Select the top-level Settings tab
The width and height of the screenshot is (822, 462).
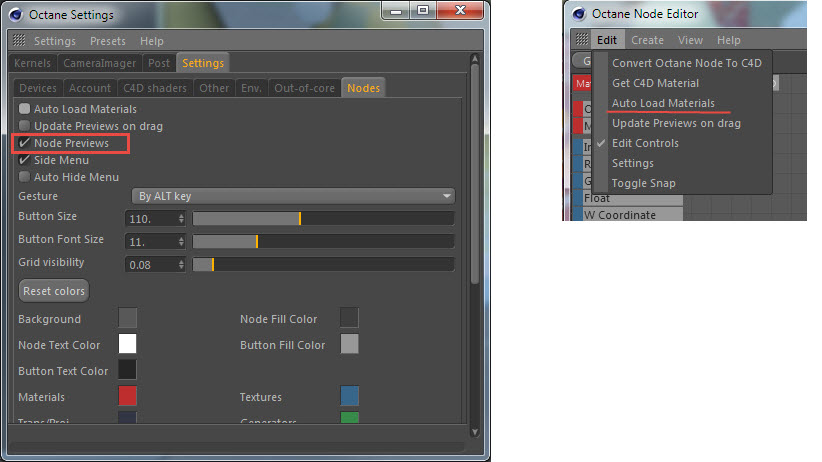203,63
